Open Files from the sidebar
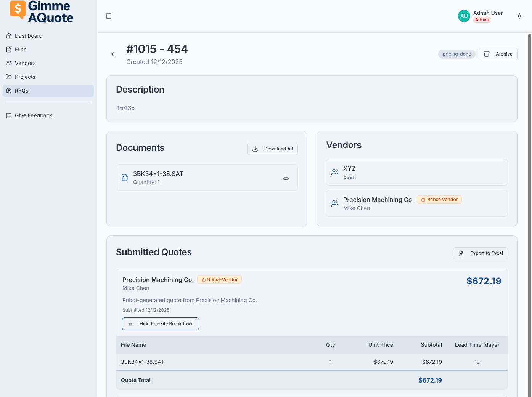The image size is (532, 397). coord(21,50)
